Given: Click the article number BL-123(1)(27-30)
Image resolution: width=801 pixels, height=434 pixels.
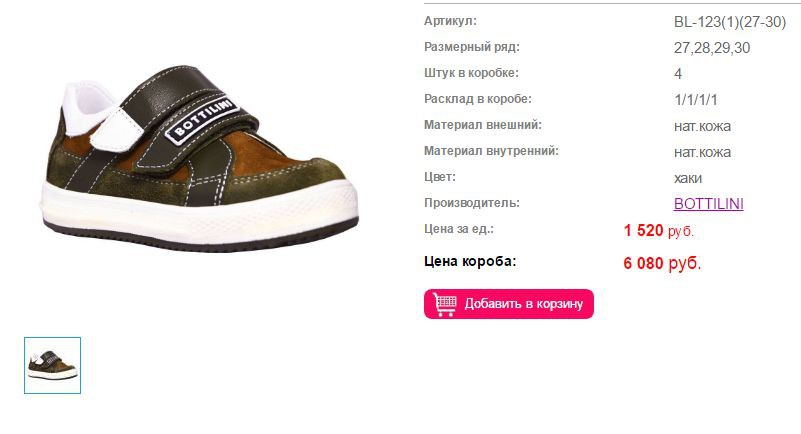Looking at the screenshot, I should [730, 22].
